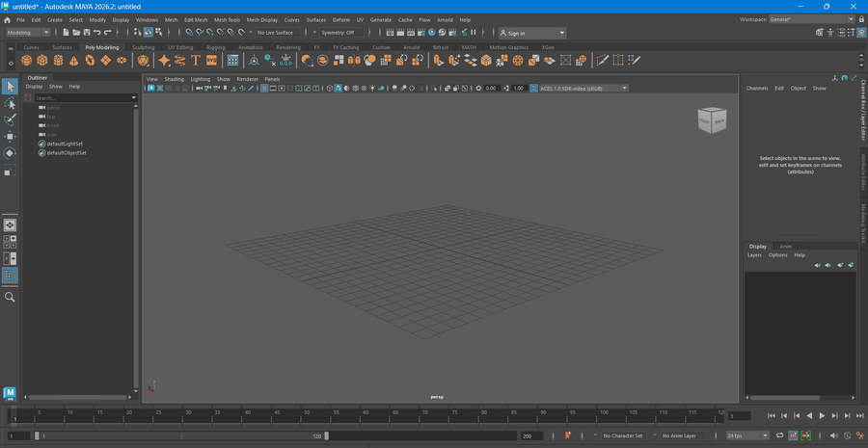Create a polygon sphere from the shelf

(x=27, y=61)
